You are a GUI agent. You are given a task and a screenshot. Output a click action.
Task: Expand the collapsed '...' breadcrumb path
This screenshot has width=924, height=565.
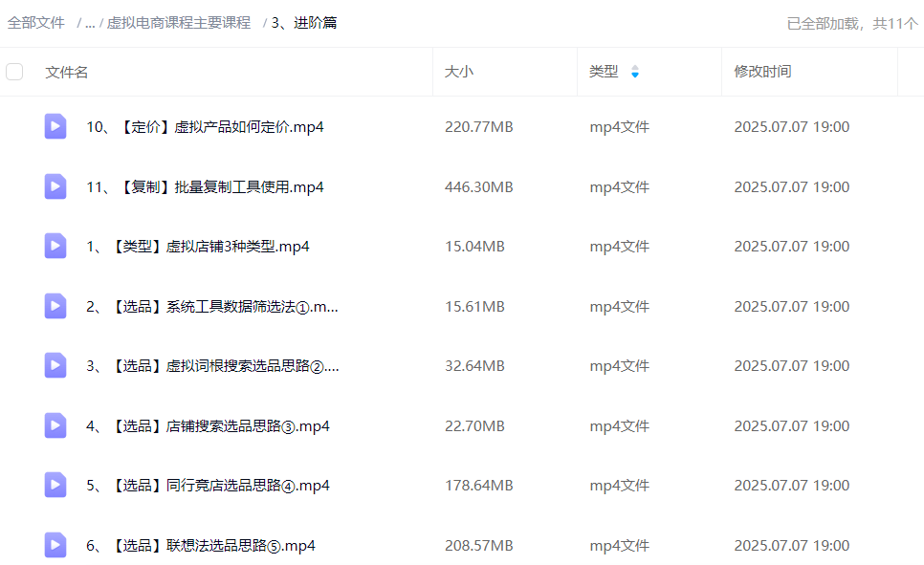point(89,23)
